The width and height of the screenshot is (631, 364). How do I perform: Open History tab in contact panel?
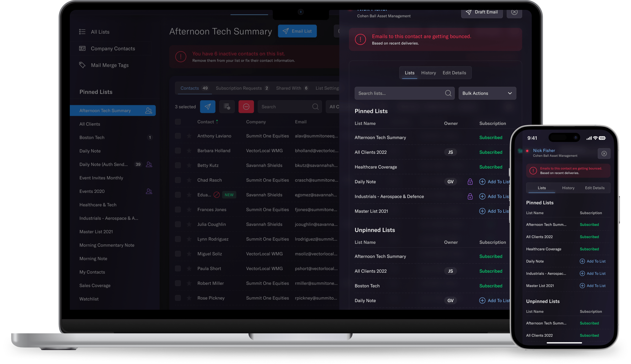[x=428, y=73]
